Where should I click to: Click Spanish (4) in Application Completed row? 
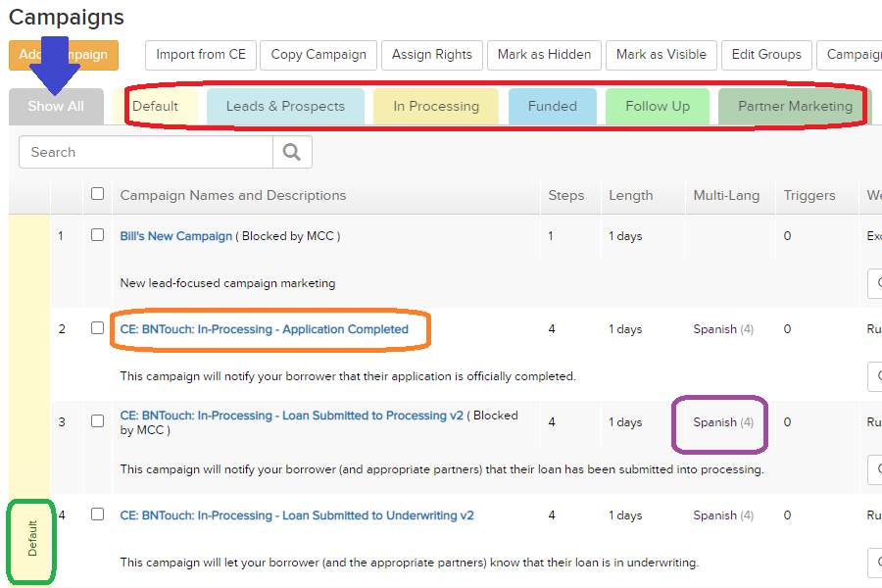(x=723, y=329)
